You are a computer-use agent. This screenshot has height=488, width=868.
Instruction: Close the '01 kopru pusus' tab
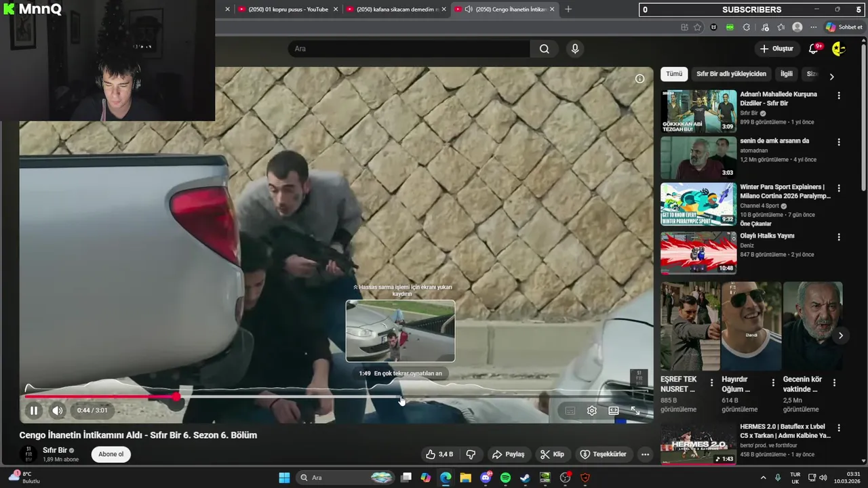(x=336, y=9)
